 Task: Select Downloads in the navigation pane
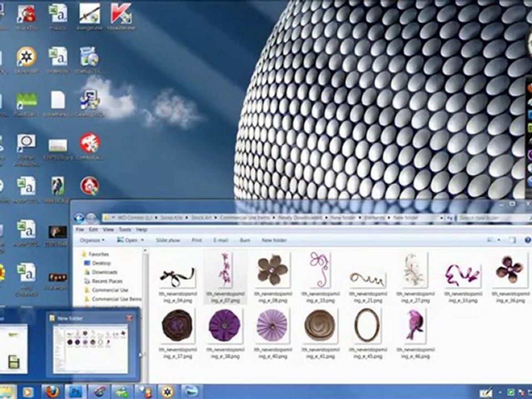tap(101, 272)
